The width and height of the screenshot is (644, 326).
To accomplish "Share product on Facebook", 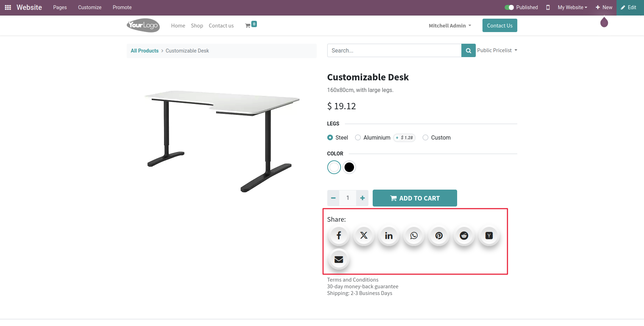I will (339, 235).
